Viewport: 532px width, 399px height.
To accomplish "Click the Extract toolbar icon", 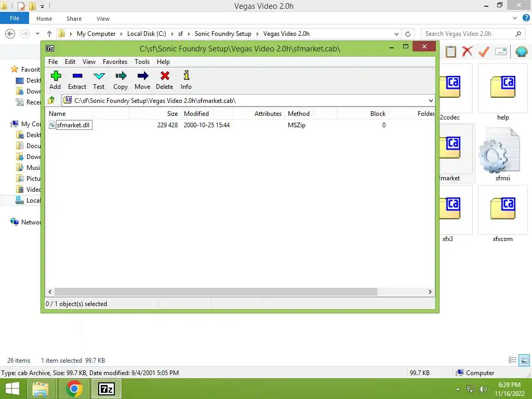I will (x=77, y=80).
